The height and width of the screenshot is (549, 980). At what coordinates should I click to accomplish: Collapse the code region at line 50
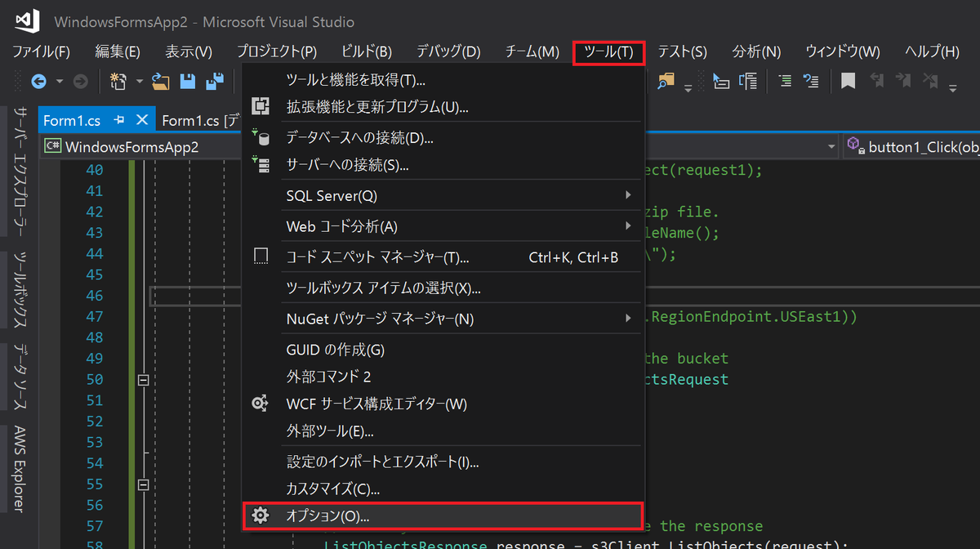tap(145, 380)
